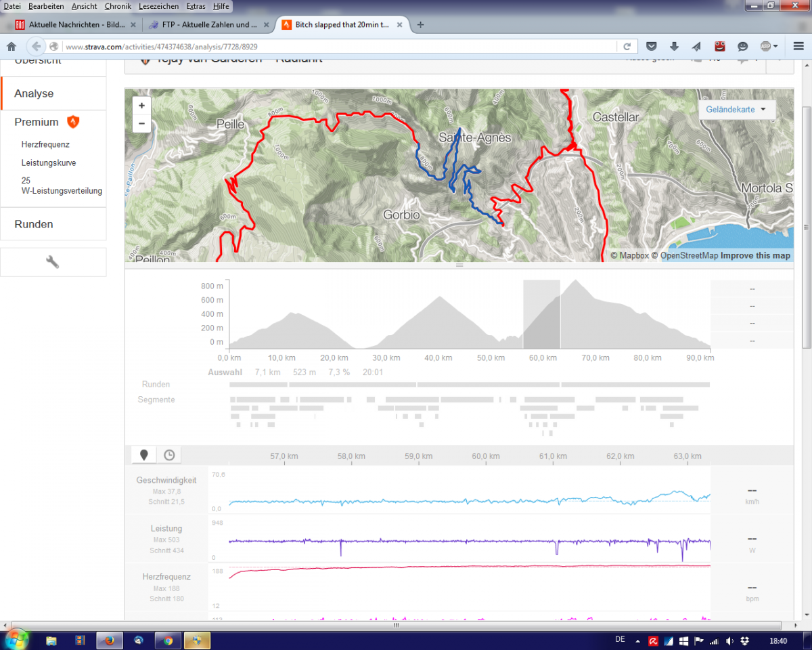Go to Runden in the sidebar
The image size is (812, 650).
(x=34, y=224)
